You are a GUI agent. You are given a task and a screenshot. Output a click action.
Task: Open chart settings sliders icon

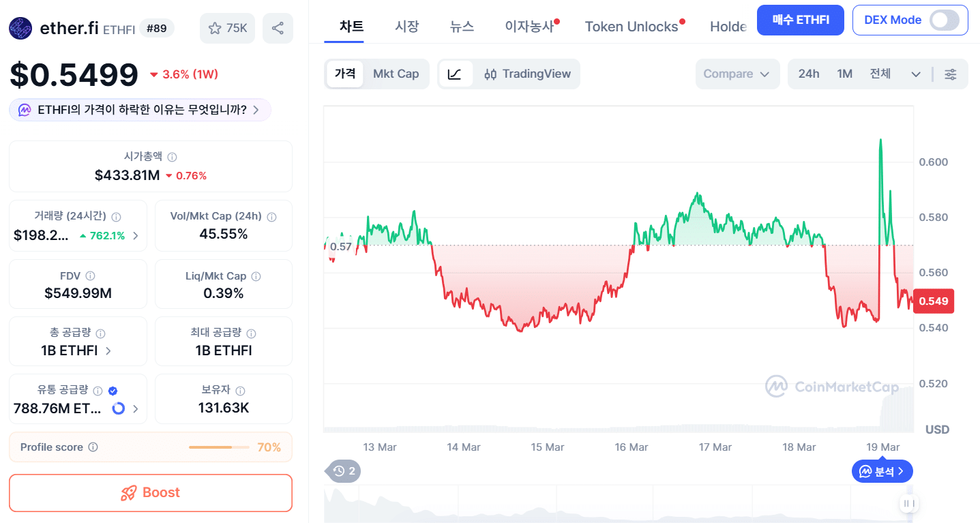950,74
